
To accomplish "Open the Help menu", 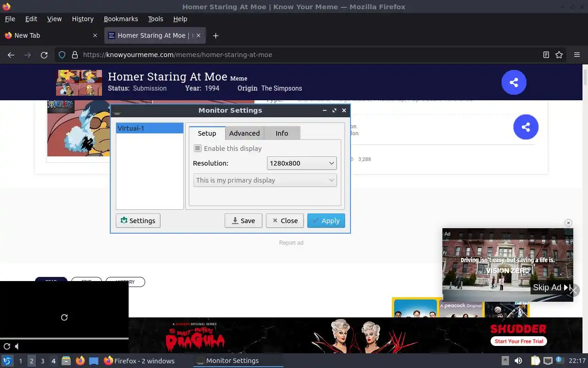I will point(180,19).
